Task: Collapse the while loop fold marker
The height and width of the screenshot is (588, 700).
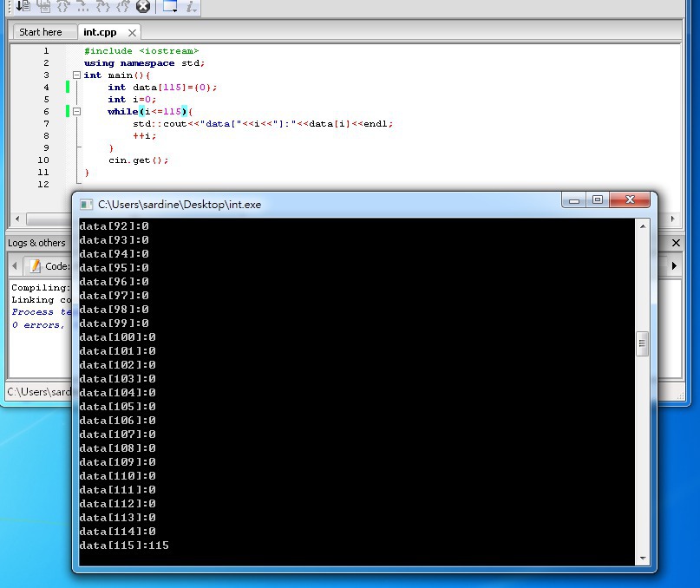Action: click(x=76, y=112)
